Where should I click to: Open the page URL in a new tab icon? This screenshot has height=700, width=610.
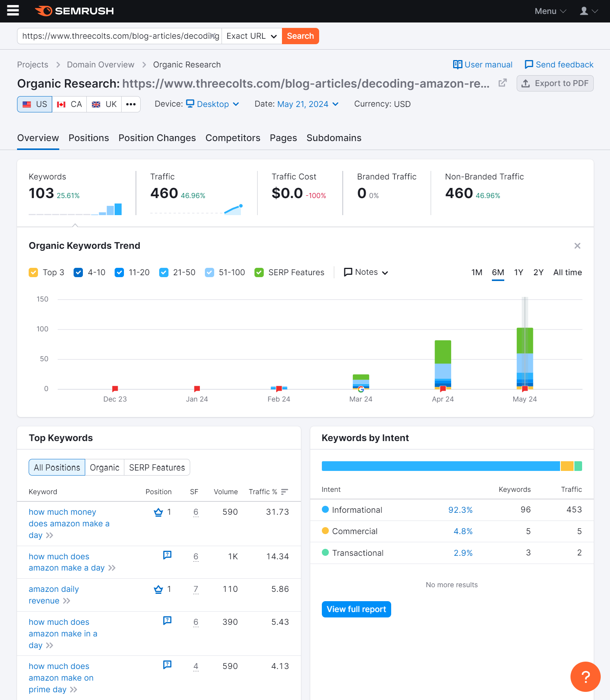pos(502,83)
